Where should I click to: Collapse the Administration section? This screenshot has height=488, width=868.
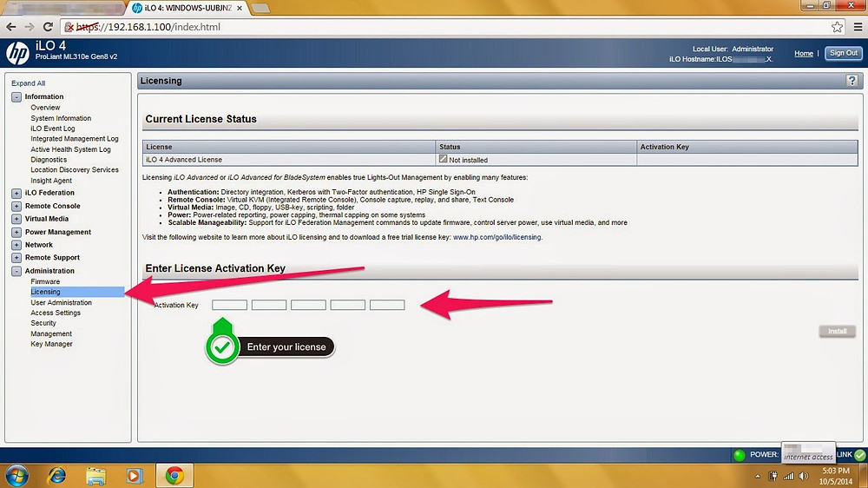(16, 271)
